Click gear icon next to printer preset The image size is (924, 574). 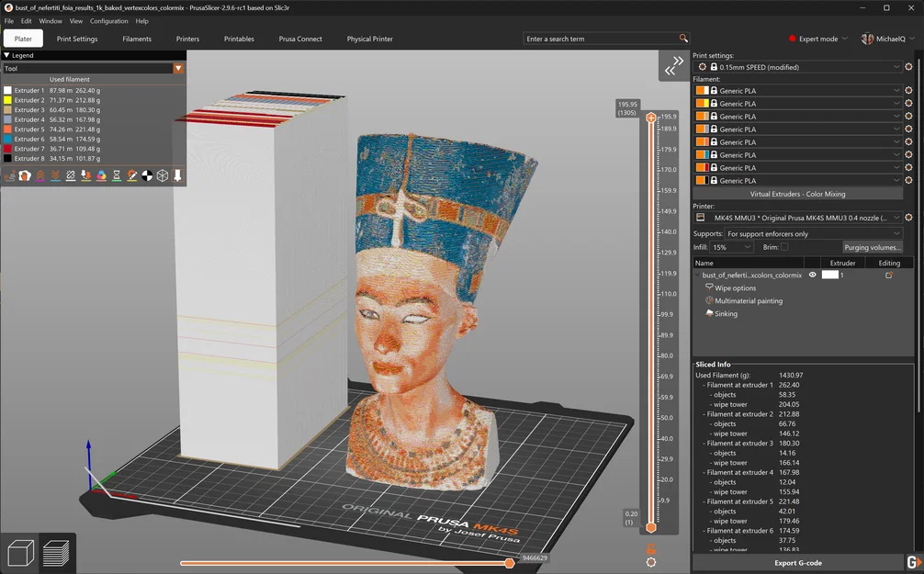pos(908,218)
